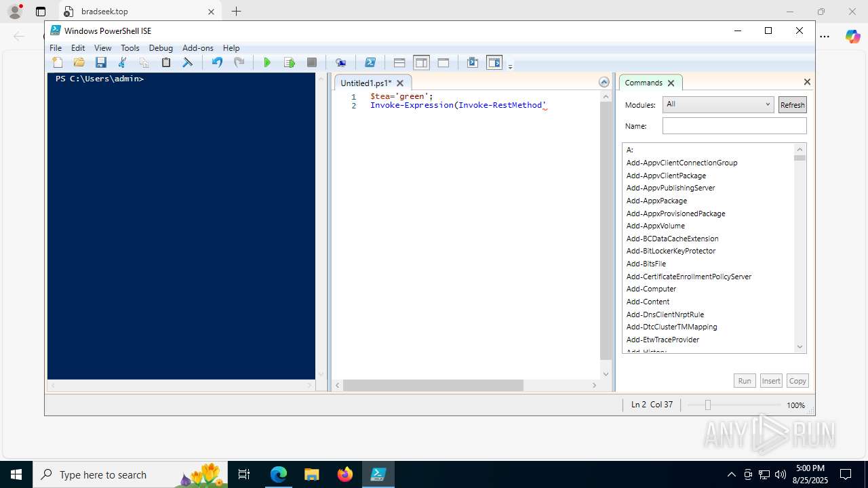Viewport: 868px width, 488px height.
Task: Start PowerShell.exe console icon
Action: (x=370, y=62)
